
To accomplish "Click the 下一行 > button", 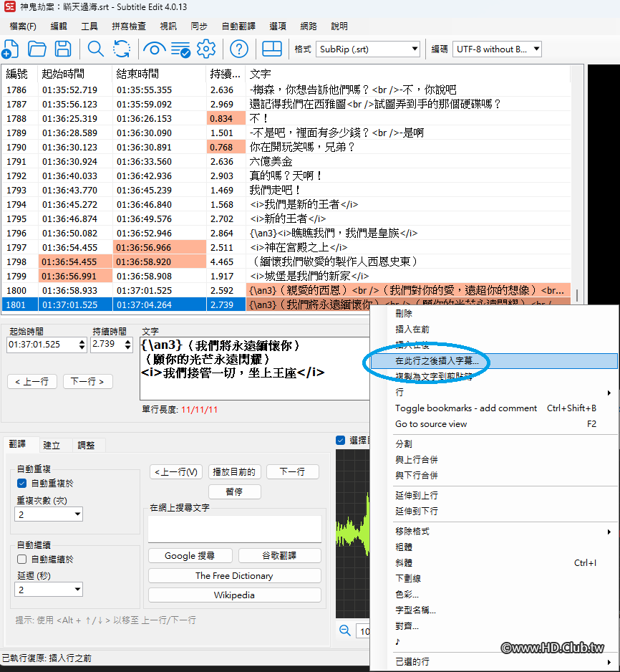I will (x=88, y=381).
